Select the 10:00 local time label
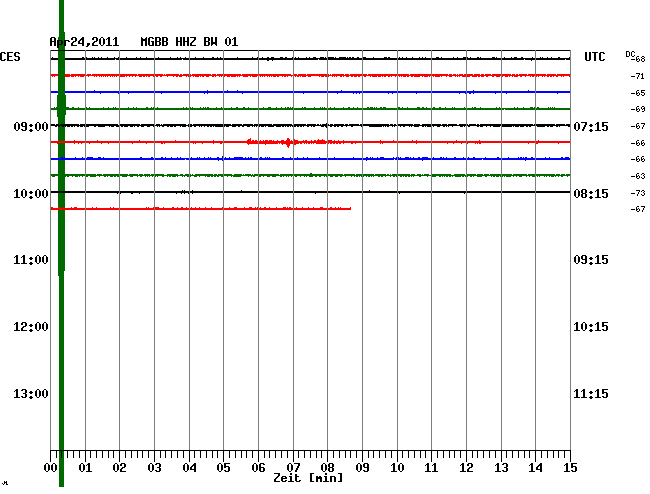Screen dimensions: 650x494 coord(31,194)
